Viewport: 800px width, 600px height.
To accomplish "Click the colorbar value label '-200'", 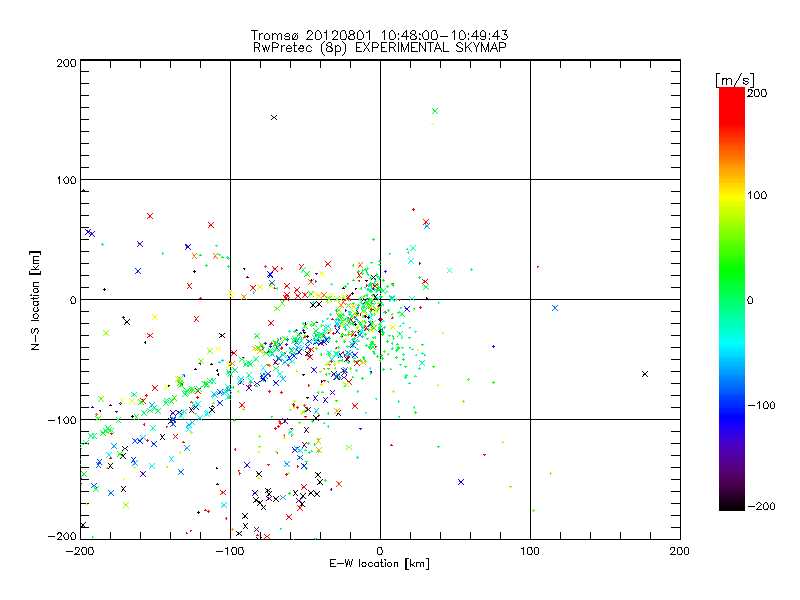I will (761, 506).
